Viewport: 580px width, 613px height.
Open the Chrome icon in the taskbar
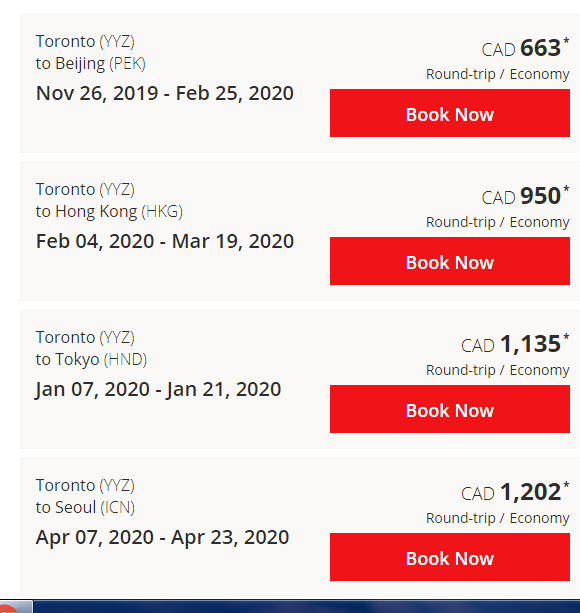tap(14, 607)
